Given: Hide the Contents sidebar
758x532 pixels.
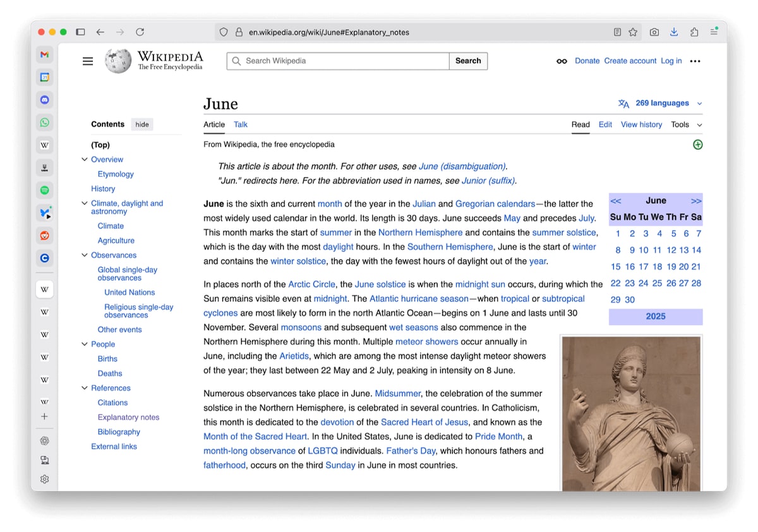Looking at the screenshot, I should tap(142, 124).
